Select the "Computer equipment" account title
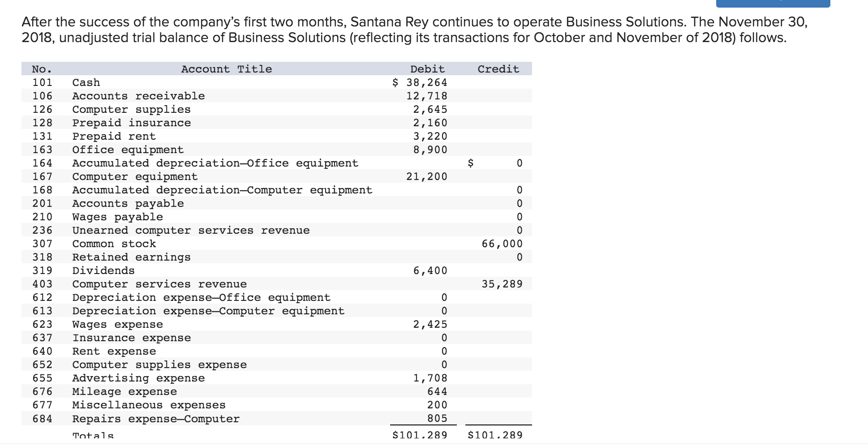868x446 pixels. click(135, 176)
